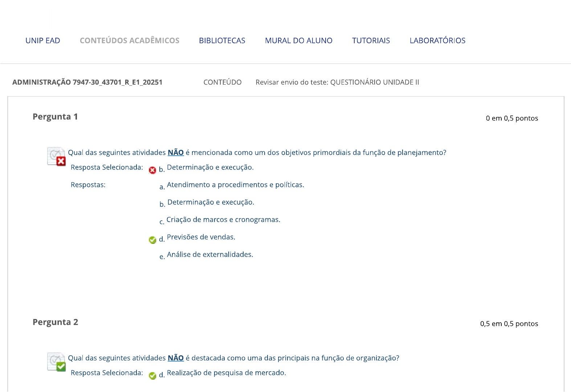This screenshot has width=571, height=392.
Task: Go to LABORATÓRIOS
Action: [x=437, y=41]
